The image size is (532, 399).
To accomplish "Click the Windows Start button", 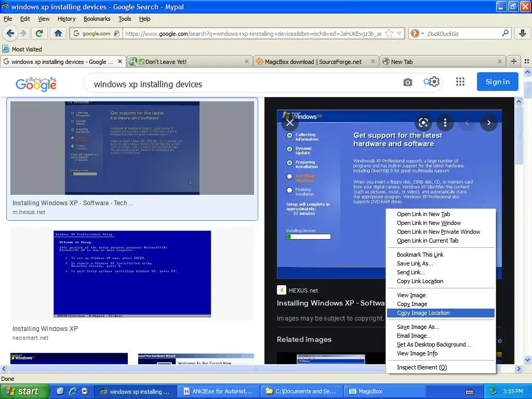I will pos(25,391).
